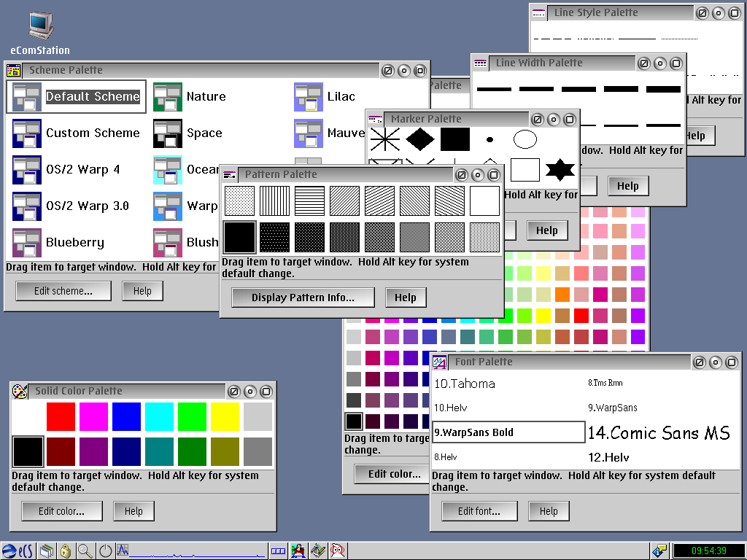Open the eCS start button on taskbar
This screenshot has width=747, height=560.
(18, 551)
